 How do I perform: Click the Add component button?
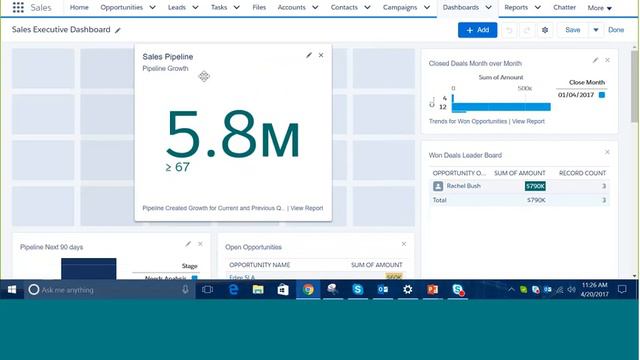click(x=478, y=30)
